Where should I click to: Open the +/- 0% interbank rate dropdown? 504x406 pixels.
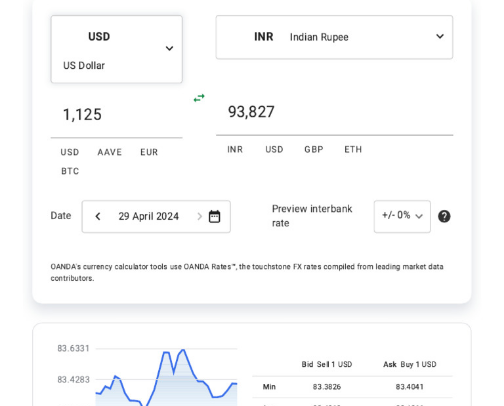402,216
